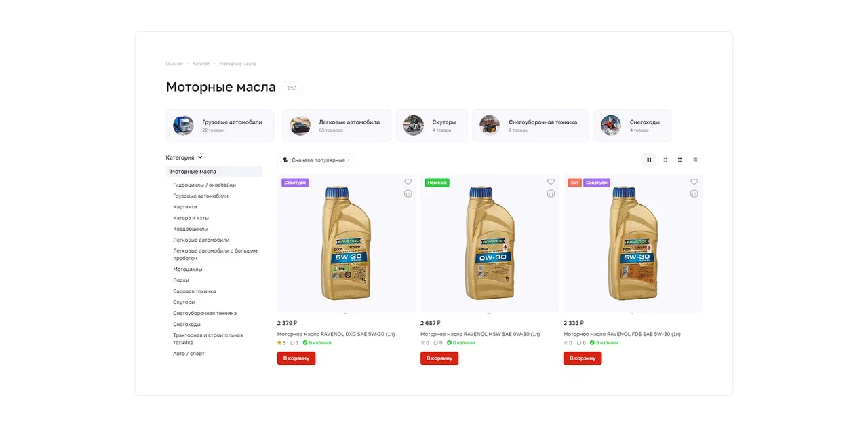The image size is (868, 427).
Task: Add RAVENOL FDS 5W-30 to wishlist heart
Action: tap(694, 182)
